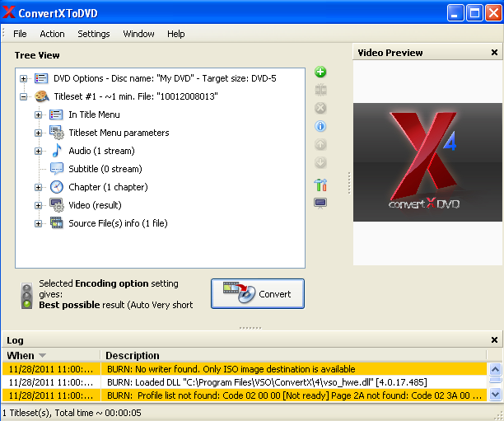Viewport: 504px width, 421px height.
Task: Open the Help menu
Action: click(x=175, y=34)
